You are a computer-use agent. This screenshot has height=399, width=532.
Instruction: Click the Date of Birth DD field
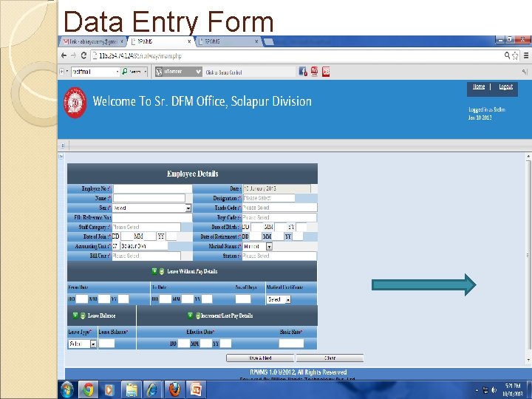(256, 227)
